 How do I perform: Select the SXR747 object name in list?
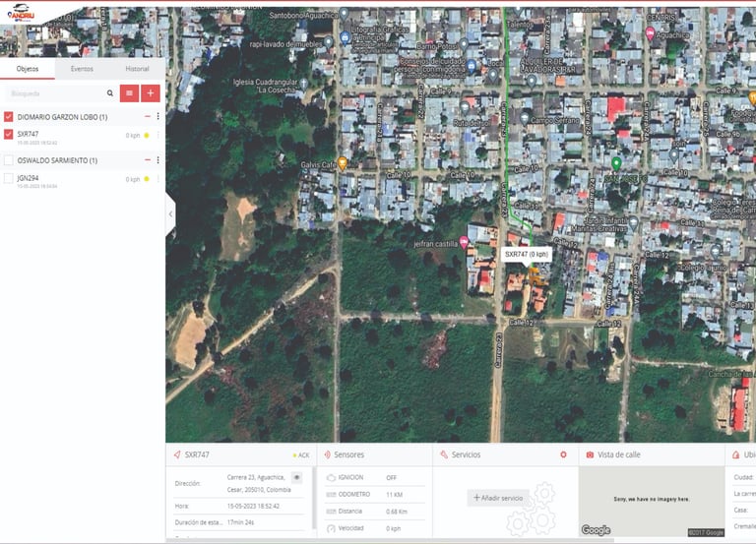click(x=28, y=134)
